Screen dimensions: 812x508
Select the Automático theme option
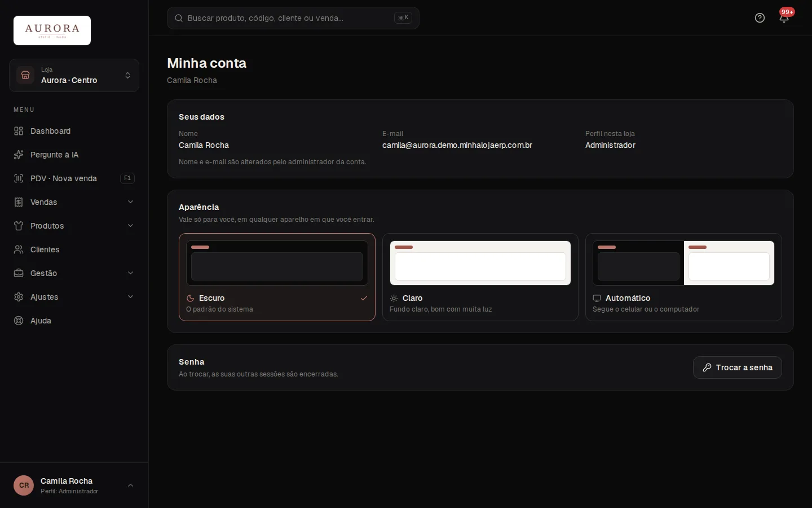(683, 277)
